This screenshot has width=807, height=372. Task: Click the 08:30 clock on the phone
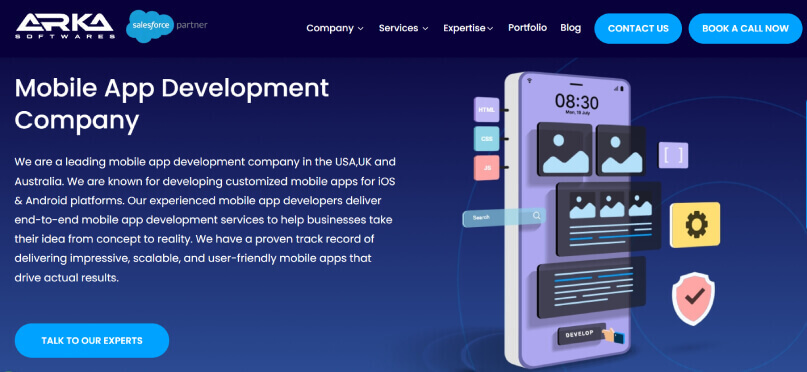click(576, 101)
